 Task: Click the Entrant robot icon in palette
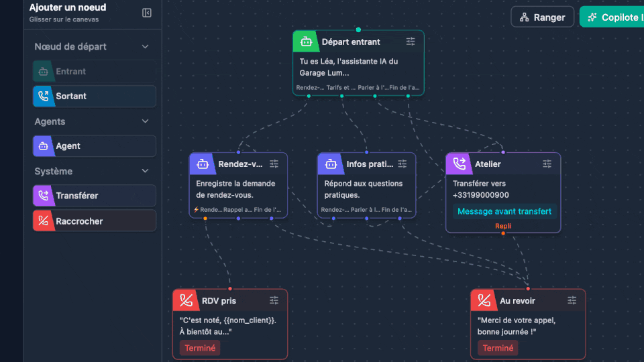43,72
